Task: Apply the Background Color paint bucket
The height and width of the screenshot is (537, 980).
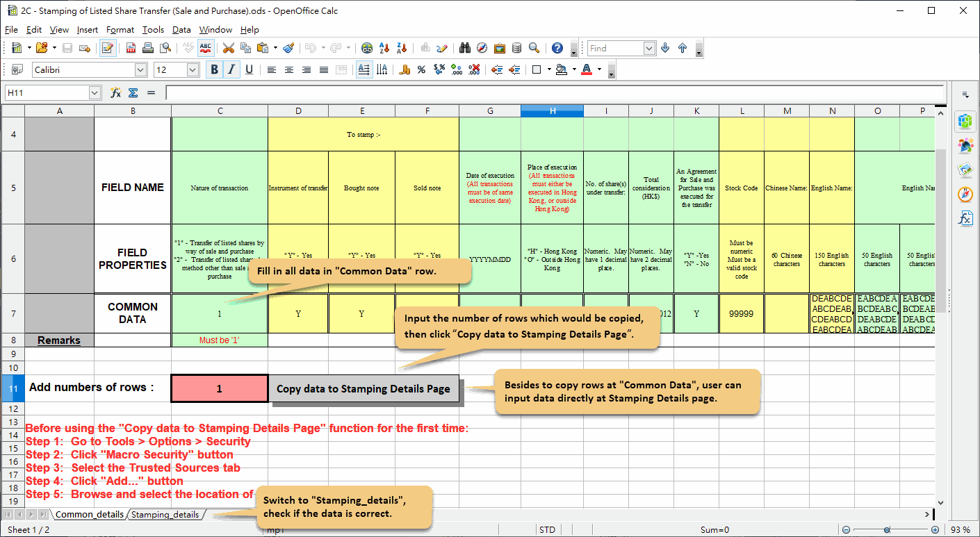Action: click(x=562, y=69)
